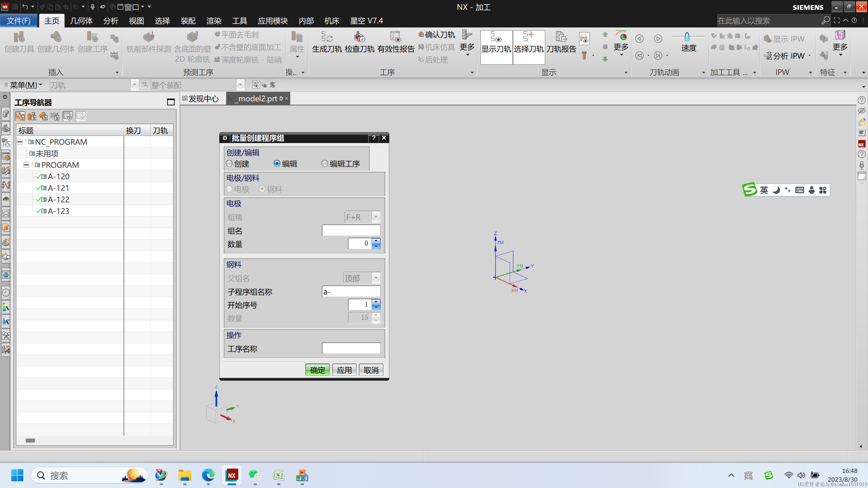Open the 窗口 dropdown in title bar
Image resolution: width=868 pixels, height=488 pixels.
coord(131,7)
